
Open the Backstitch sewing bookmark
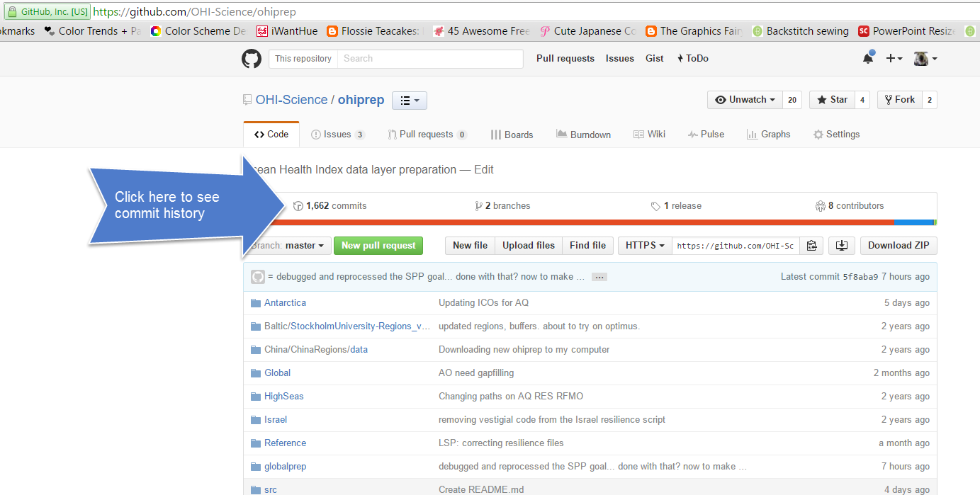[800, 31]
